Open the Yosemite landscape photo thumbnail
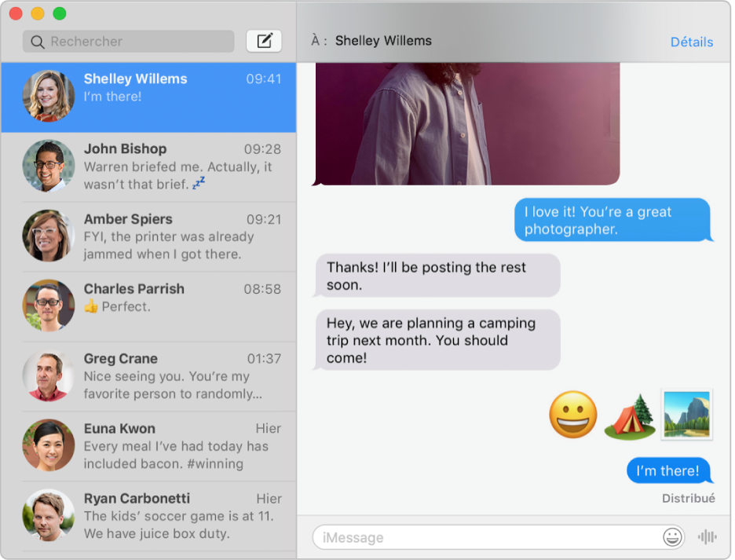735x560 pixels. tap(687, 415)
